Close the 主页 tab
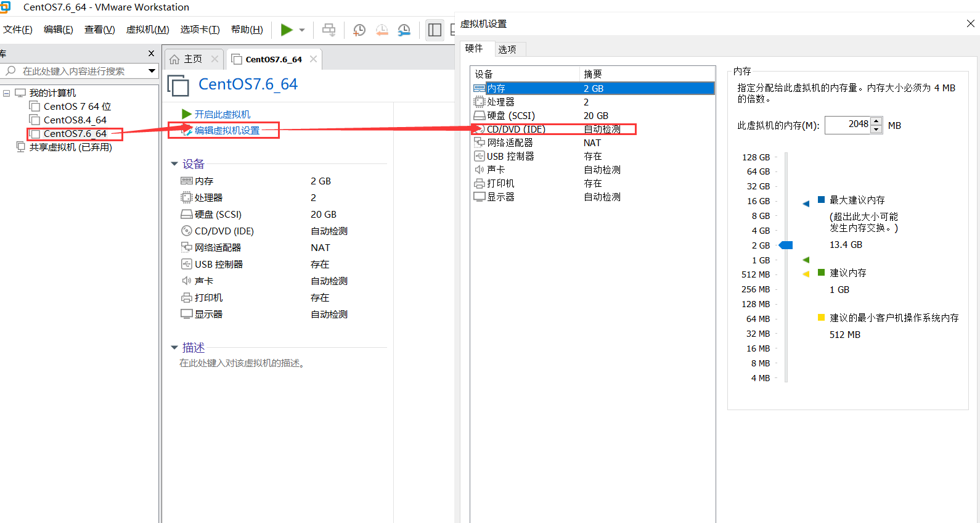The width and height of the screenshot is (980, 523). point(214,59)
